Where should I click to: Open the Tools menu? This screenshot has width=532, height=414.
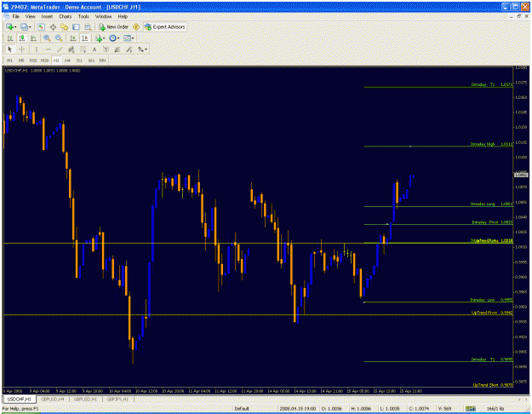point(83,16)
